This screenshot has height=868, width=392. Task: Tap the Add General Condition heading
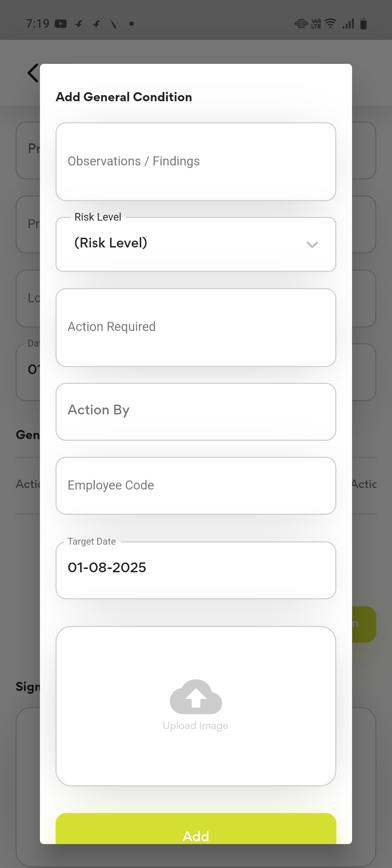coord(124,97)
